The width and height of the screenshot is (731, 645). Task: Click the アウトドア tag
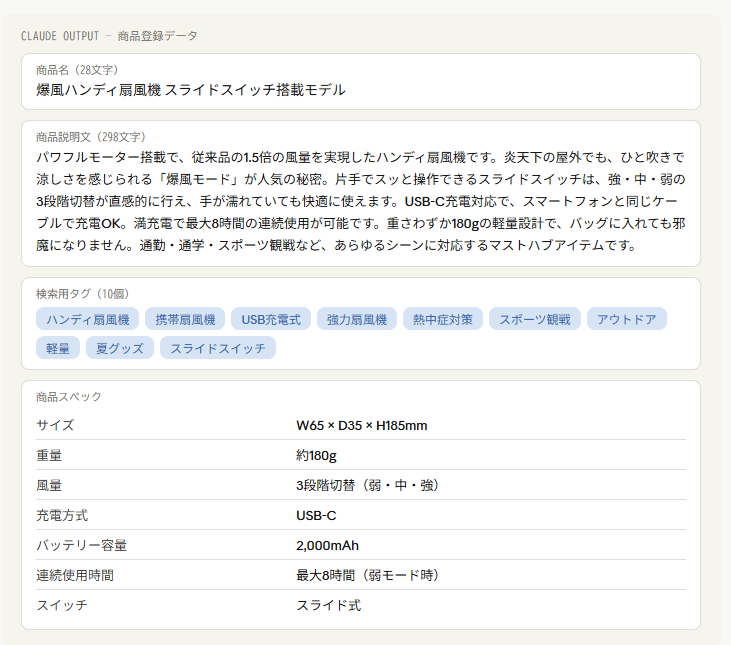click(x=627, y=319)
